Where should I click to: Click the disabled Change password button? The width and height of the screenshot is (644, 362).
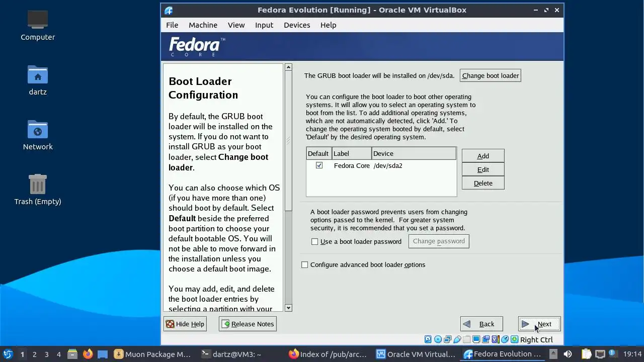coord(439,241)
